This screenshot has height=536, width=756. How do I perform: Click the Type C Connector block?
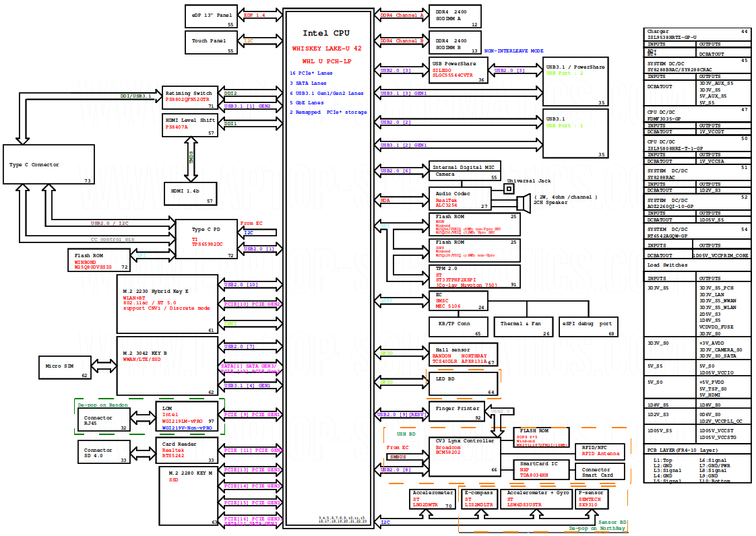point(49,164)
